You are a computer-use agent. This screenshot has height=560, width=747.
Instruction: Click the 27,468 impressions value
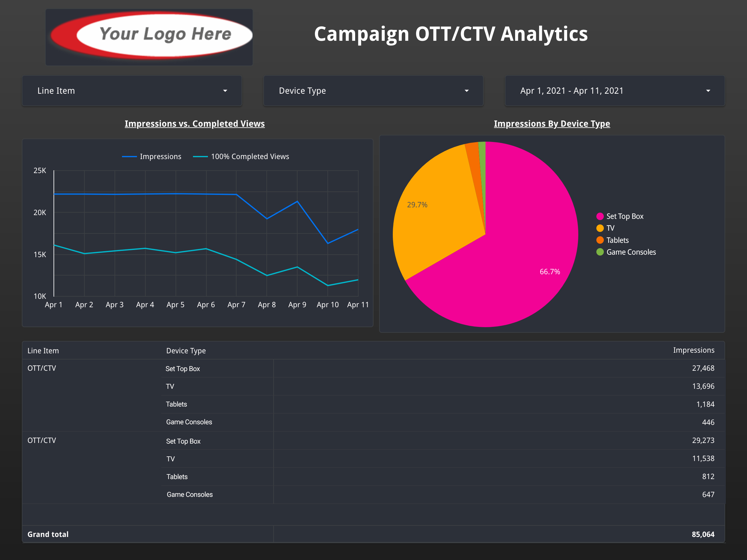(x=703, y=368)
